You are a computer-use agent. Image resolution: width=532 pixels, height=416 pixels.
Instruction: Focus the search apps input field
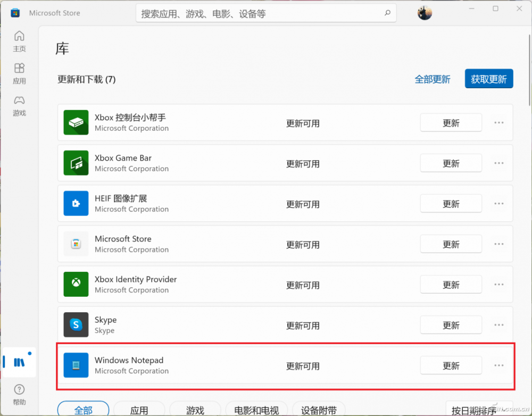tap(266, 13)
